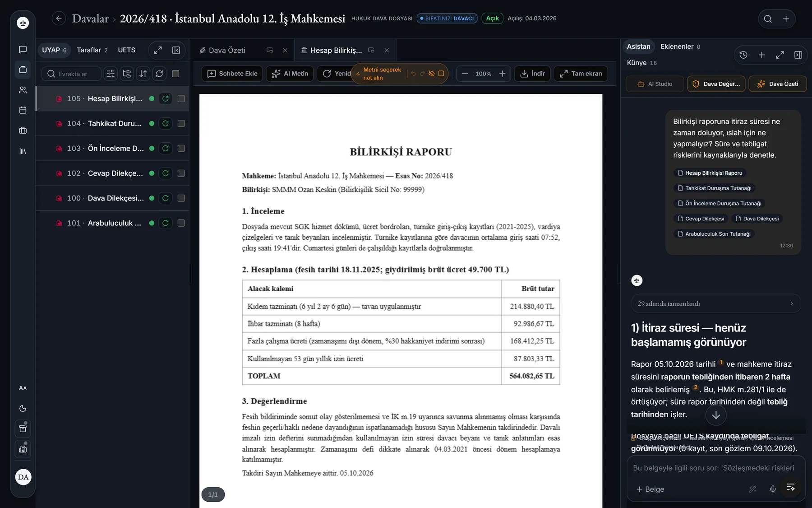Collapse the assistant side panel
Screen dimensions: 812x508
[798, 55]
